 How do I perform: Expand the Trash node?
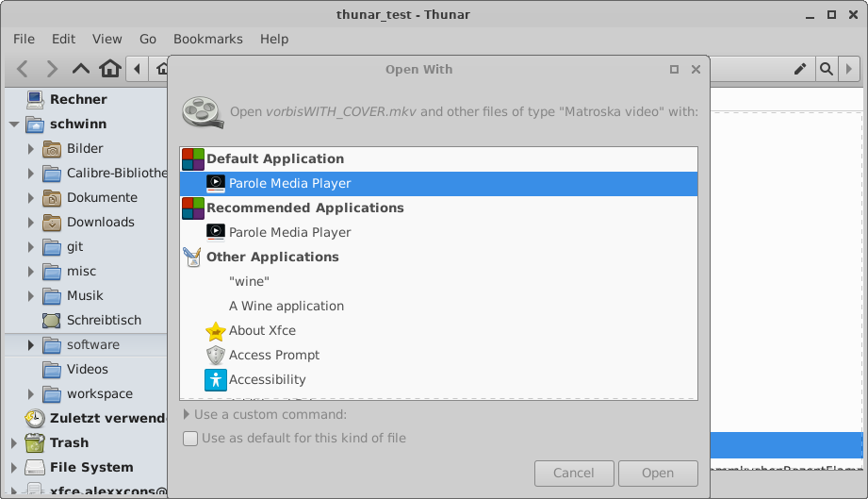[14, 443]
